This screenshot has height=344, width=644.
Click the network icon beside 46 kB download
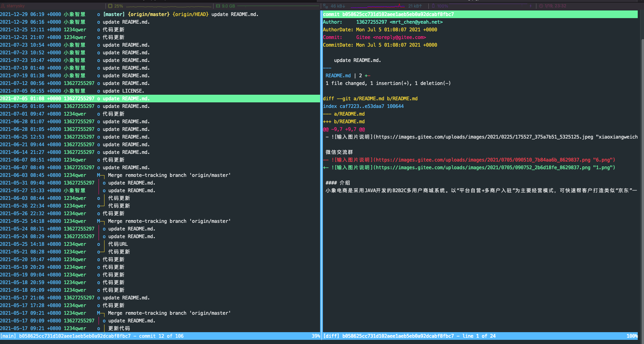coord(325,6)
